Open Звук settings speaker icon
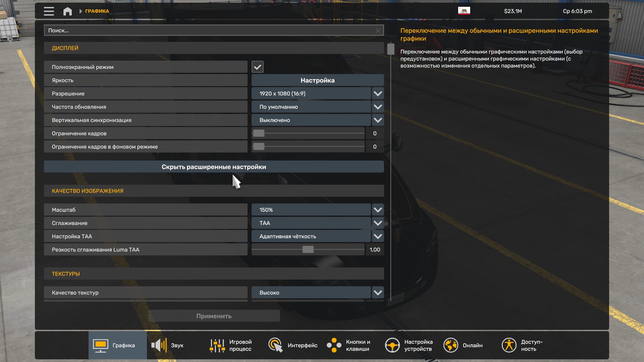 (x=159, y=345)
